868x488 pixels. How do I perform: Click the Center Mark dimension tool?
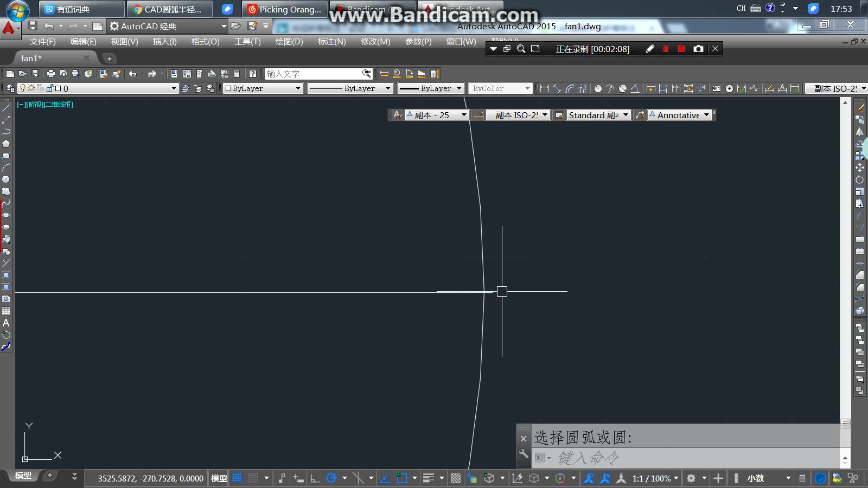(729, 88)
